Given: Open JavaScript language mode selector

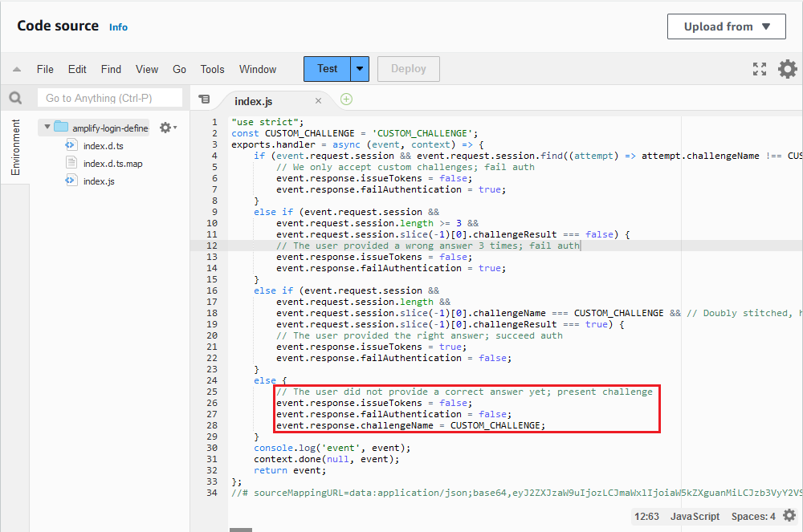Looking at the screenshot, I should 695,516.
